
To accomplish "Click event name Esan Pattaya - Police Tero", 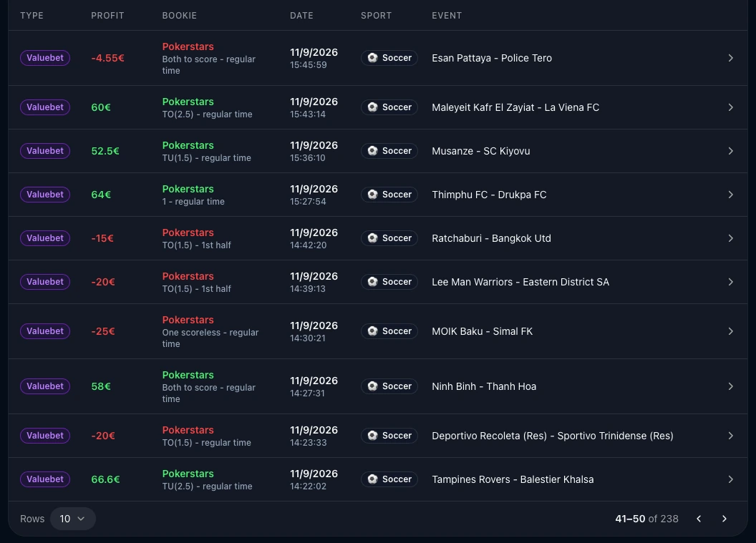I will [x=492, y=58].
